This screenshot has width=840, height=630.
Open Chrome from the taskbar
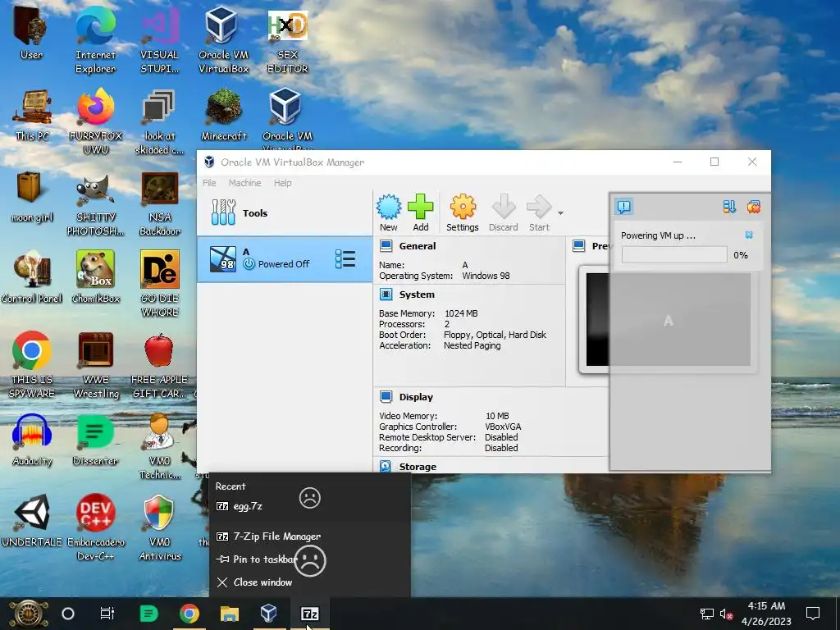189,614
